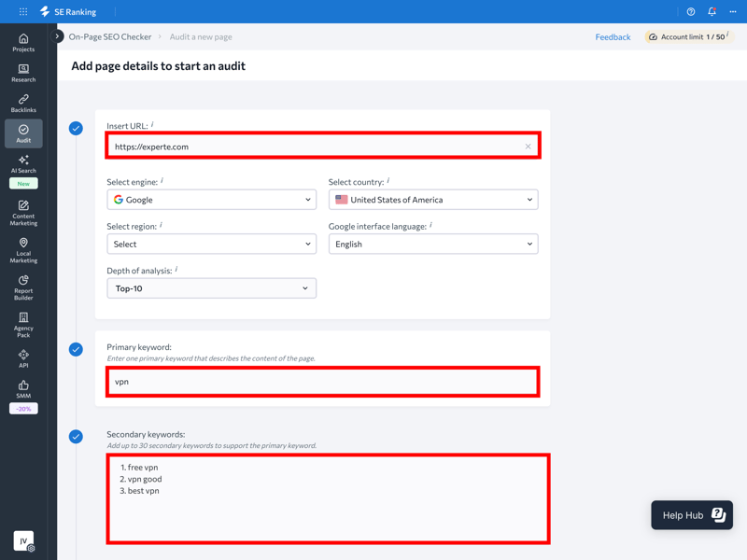The height and width of the screenshot is (560, 747).
Task: Clear the URL field with X
Action: [528, 147]
